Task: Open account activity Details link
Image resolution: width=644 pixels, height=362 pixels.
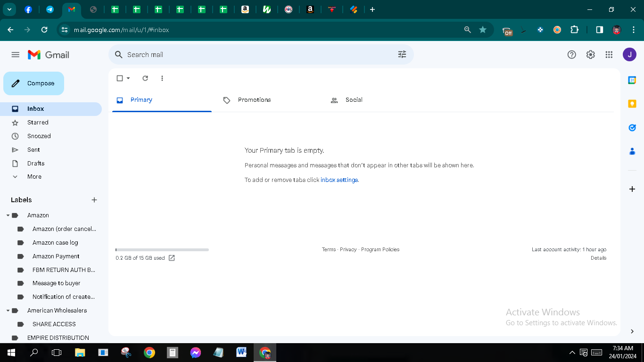Action: (x=599, y=258)
